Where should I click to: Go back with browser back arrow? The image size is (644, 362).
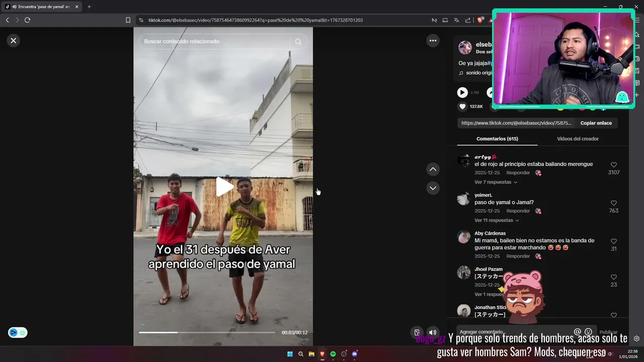pyautogui.click(x=7, y=20)
